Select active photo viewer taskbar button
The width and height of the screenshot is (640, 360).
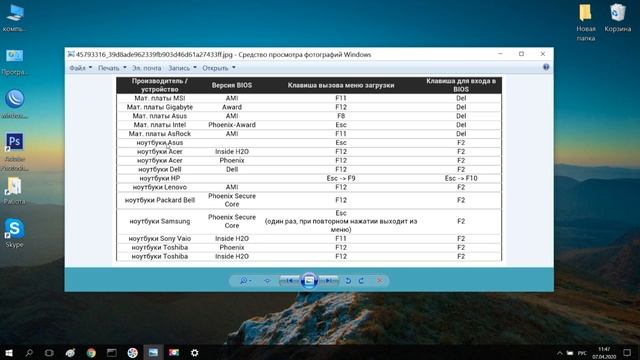[x=153, y=353]
